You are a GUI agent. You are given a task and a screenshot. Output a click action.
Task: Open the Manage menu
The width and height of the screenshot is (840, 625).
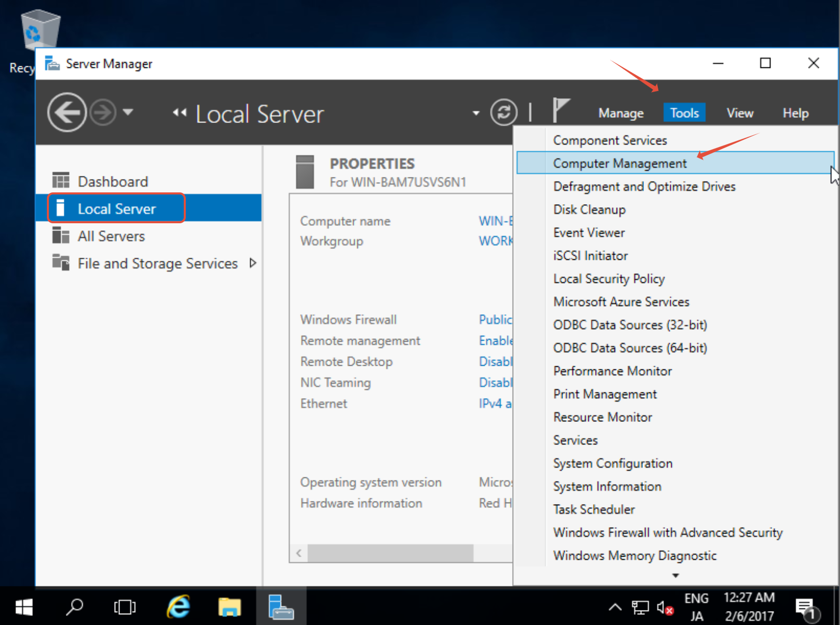point(620,113)
